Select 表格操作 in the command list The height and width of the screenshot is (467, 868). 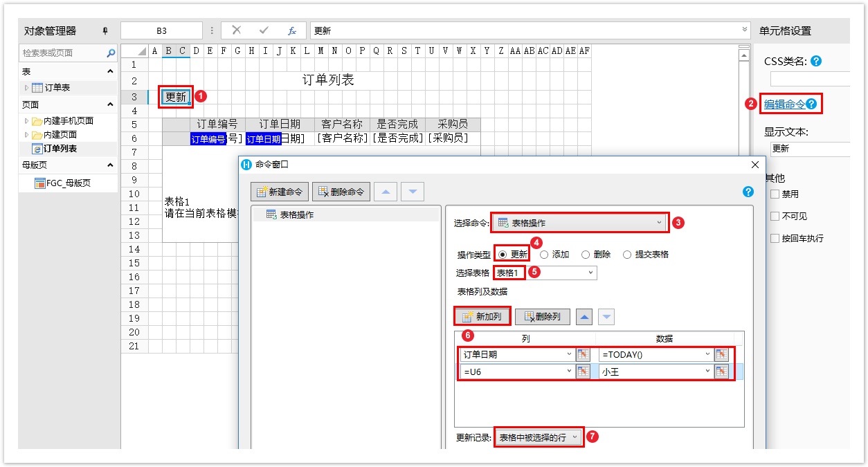click(296, 215)
